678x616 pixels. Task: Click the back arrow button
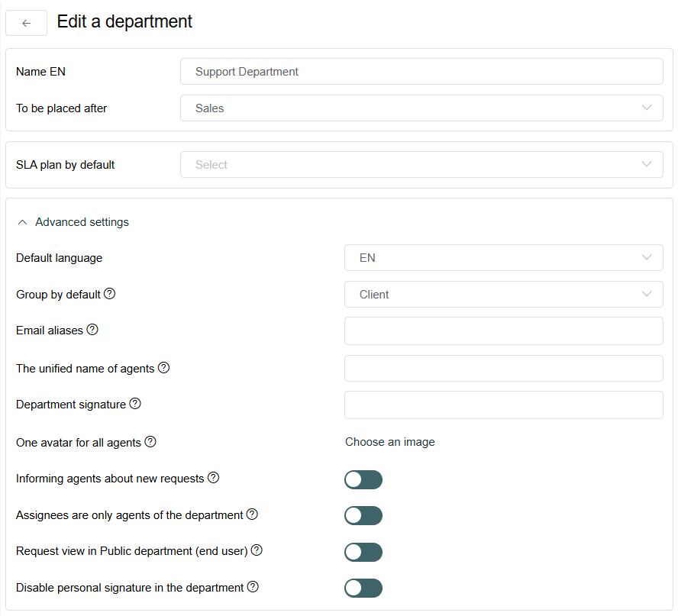point(27,23)
